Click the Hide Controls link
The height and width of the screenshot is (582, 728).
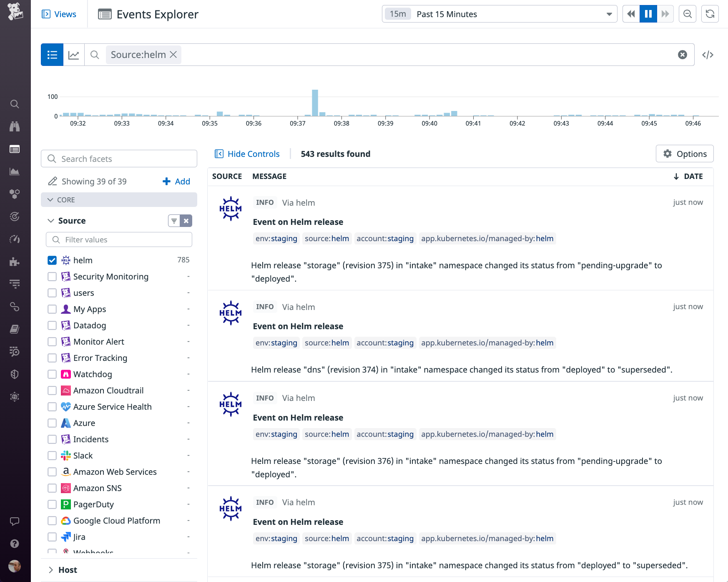(x=246, y=154)
